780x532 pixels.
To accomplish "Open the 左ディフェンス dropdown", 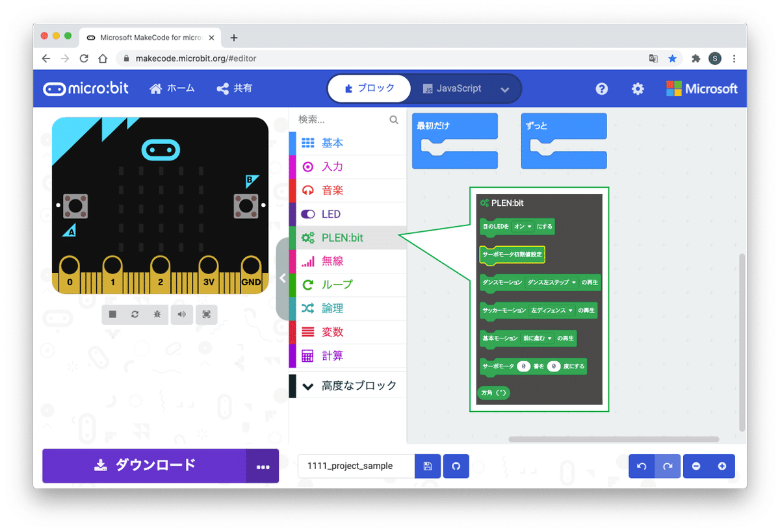I will tap(552, 310).
